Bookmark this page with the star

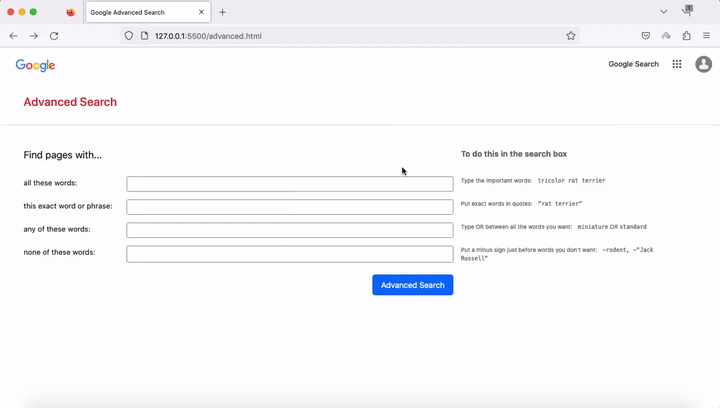[571, 36]
